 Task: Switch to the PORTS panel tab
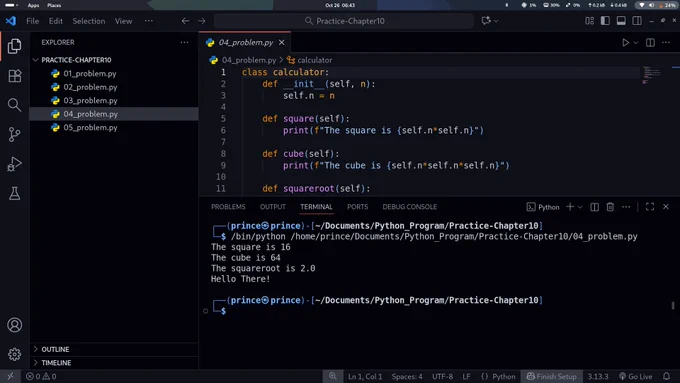[357, 207]
